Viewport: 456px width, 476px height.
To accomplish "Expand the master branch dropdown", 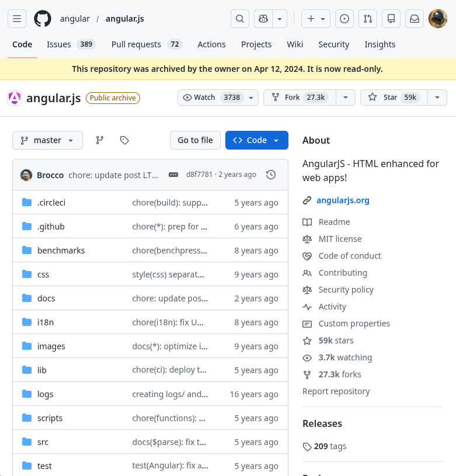I will pos(47,140).
